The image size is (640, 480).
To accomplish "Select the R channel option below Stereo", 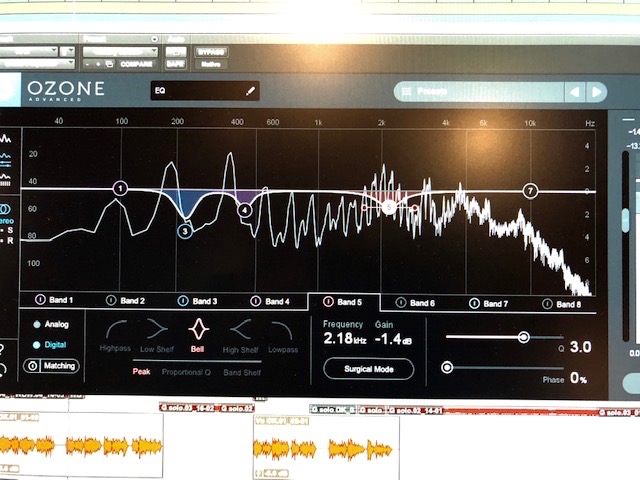I will point(9,241).
